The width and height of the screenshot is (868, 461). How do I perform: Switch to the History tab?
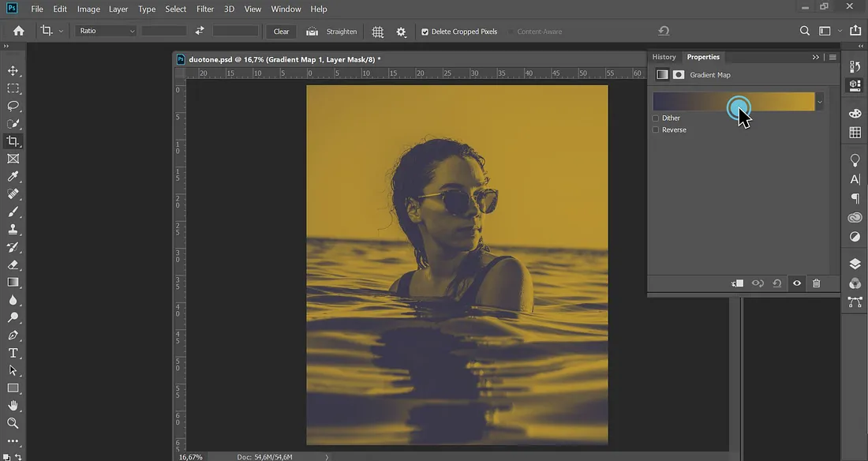(x=664, y=57)
